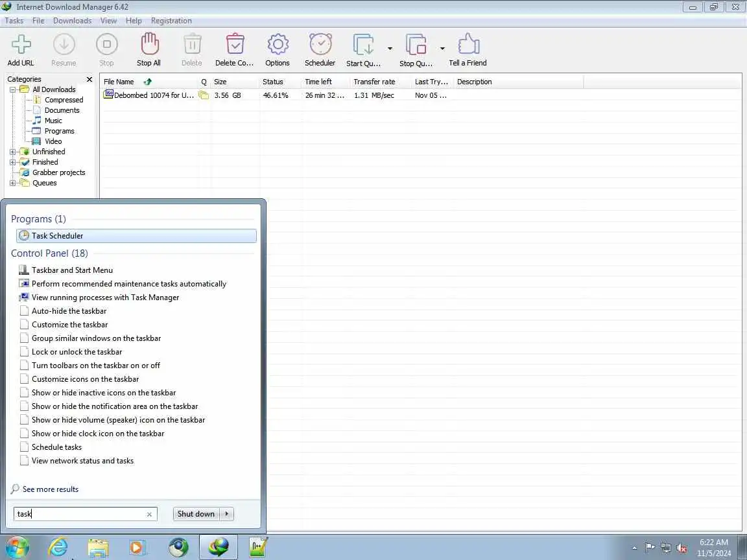Viewport: 747px width, 560px height.
Task: Click the Resume toolbar icon
Action: [x=64, y=45]
